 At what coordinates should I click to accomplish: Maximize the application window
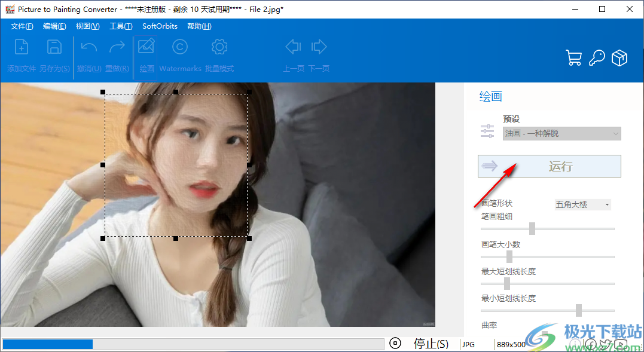(602, 9)
